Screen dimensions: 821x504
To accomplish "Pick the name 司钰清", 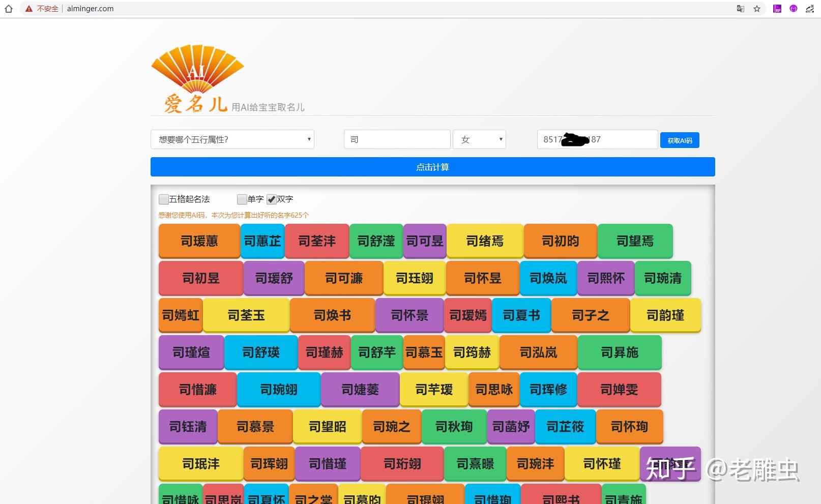I will click(188, 427).
